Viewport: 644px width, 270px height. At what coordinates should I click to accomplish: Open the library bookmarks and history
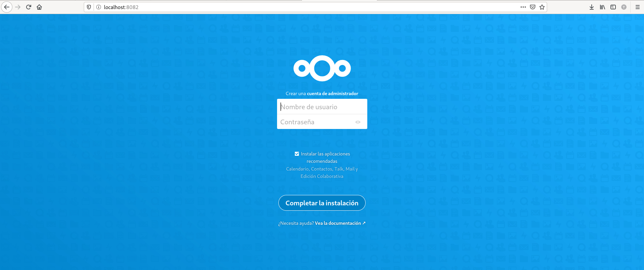point(602,7)
